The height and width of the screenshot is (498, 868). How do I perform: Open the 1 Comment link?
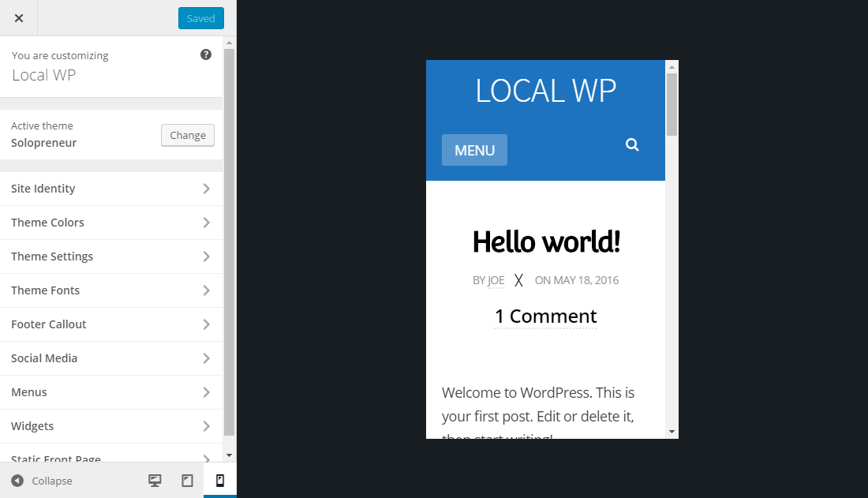click(546, 316)
